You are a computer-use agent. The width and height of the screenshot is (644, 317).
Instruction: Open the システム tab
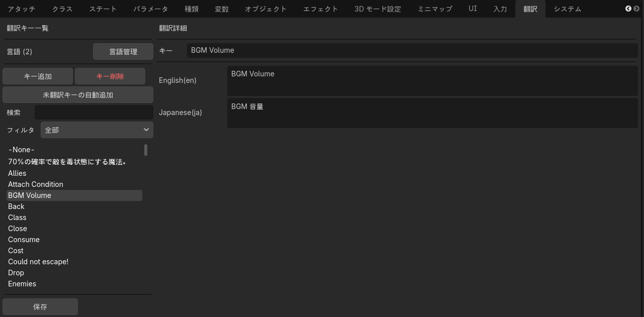coord(568,9)
